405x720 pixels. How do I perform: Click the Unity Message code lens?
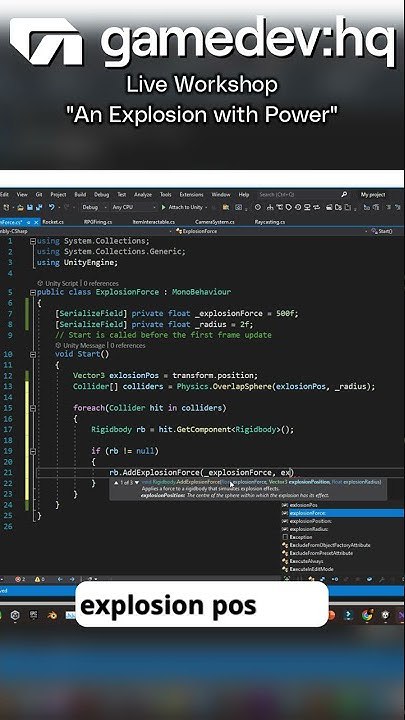(x=80, y=346)
